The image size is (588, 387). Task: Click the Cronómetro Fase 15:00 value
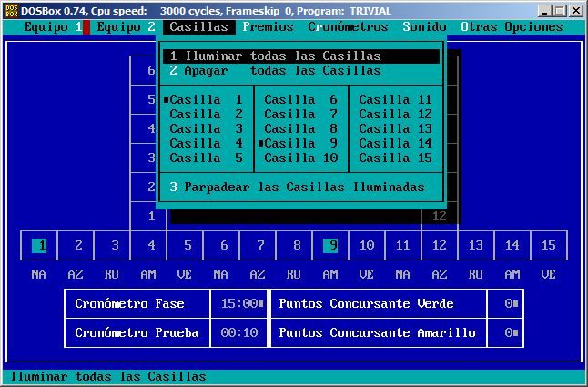point(237,303)
